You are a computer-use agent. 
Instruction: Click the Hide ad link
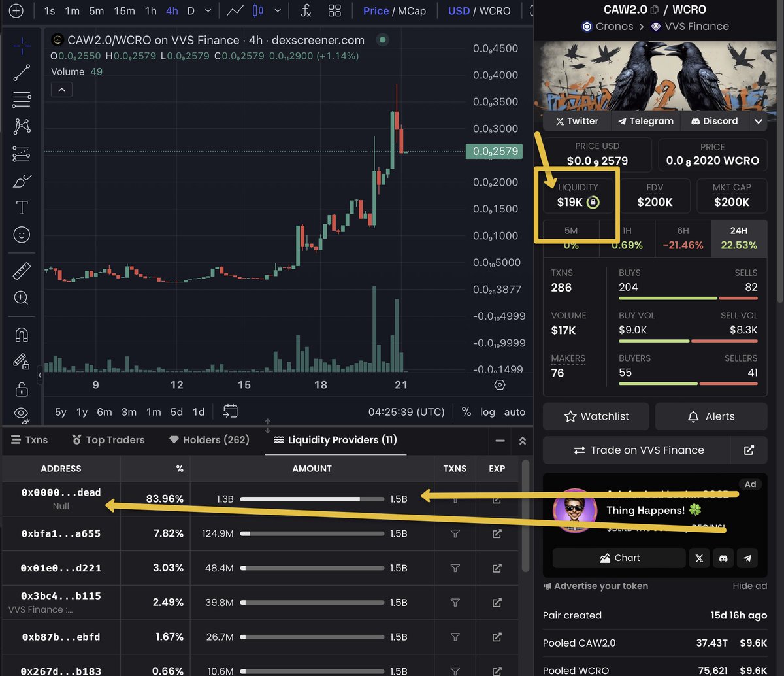pyautogui.click(x=750, y=586)
